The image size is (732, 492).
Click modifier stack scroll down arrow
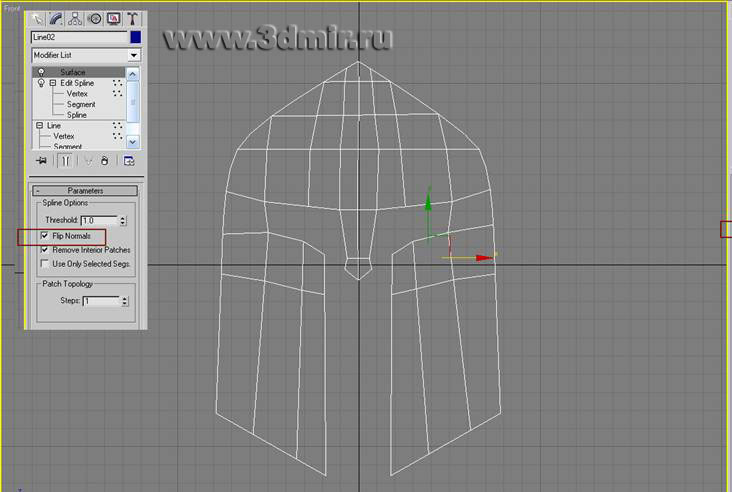133,142
